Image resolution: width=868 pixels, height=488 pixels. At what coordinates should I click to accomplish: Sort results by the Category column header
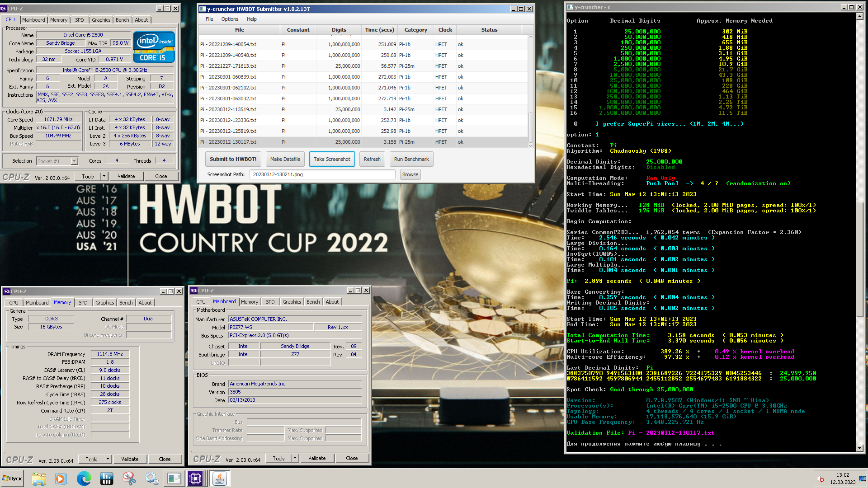coord(415,30)
